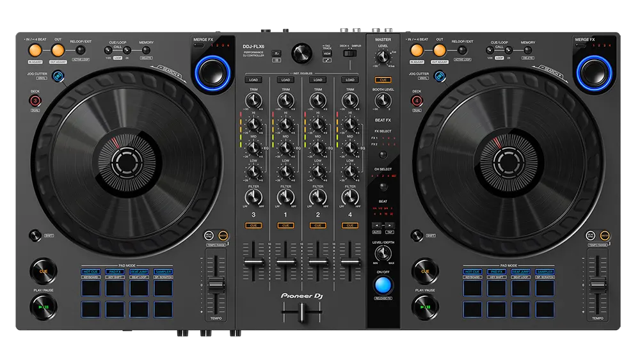
Task: Click BEAT left arrow button
Action: pos(377,225)
